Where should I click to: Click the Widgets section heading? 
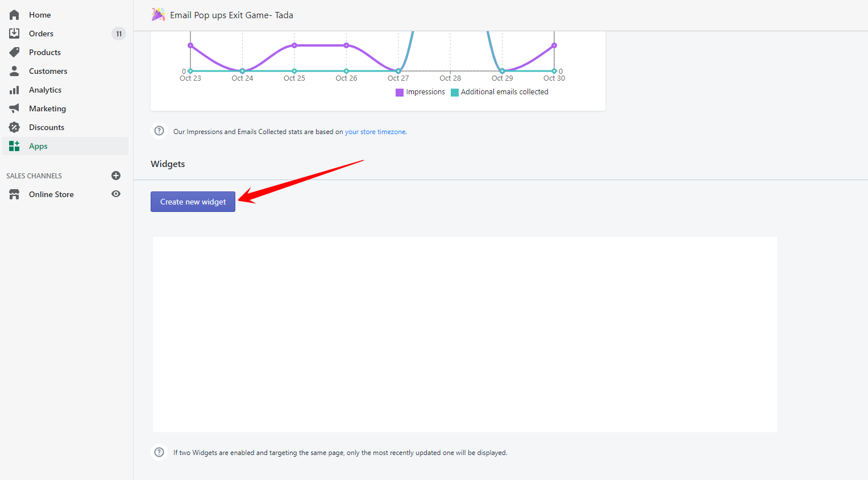(168, 164)
